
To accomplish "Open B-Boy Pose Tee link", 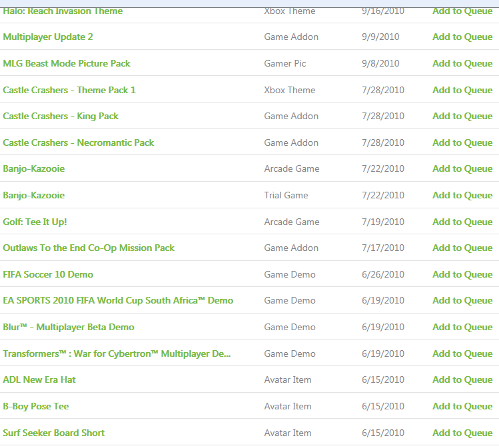I will [x=36, y=406].
